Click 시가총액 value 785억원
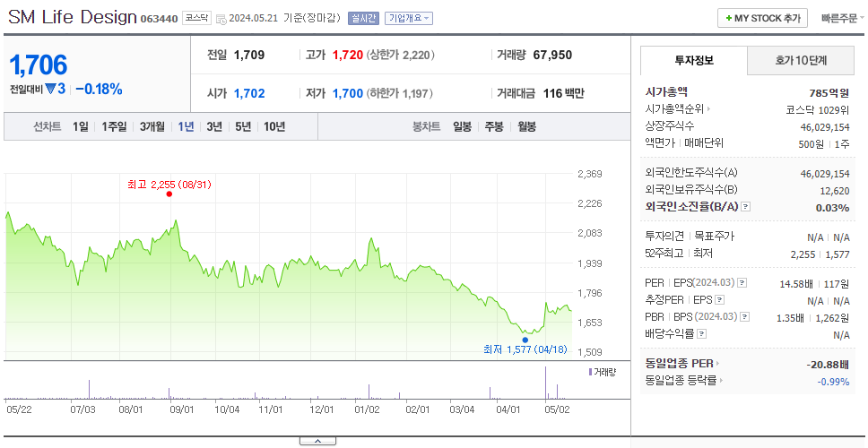868x448 pixels. coord(829,93)
